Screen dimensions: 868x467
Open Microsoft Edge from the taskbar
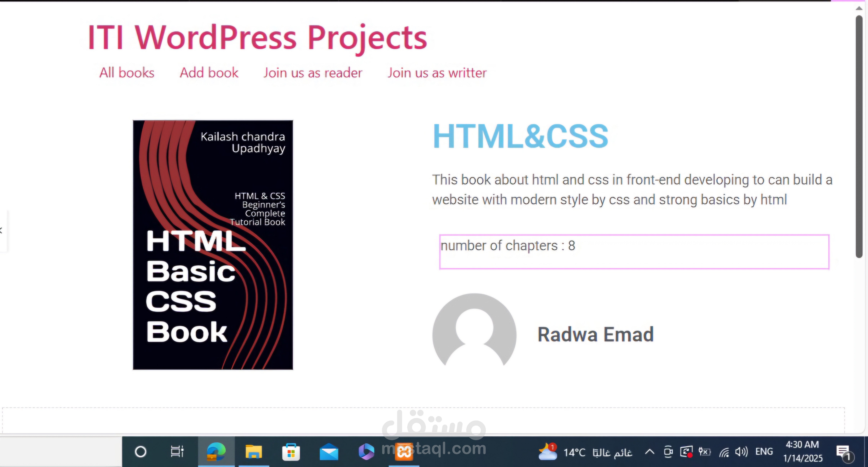point(216,451)
